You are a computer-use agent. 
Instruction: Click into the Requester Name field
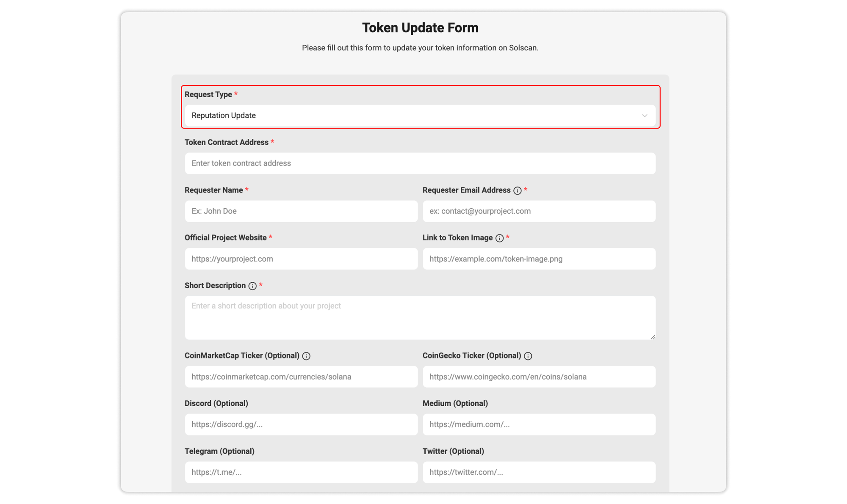point(301,211)
